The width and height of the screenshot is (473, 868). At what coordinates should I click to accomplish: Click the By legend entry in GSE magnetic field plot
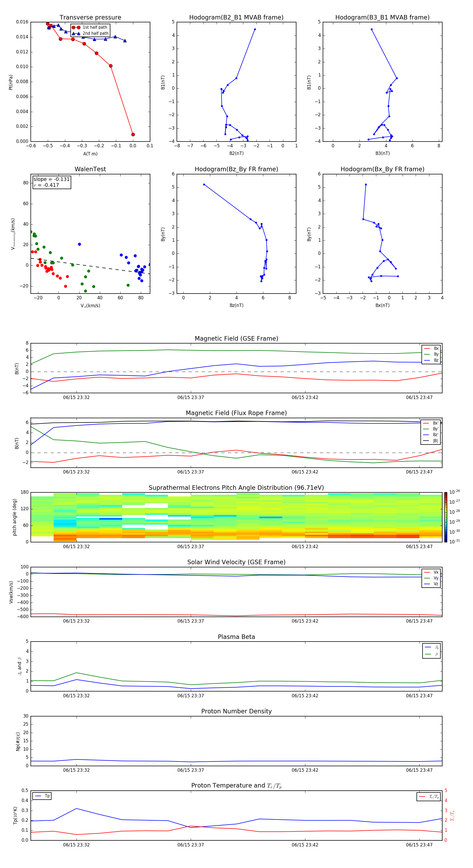coord(431,354)
